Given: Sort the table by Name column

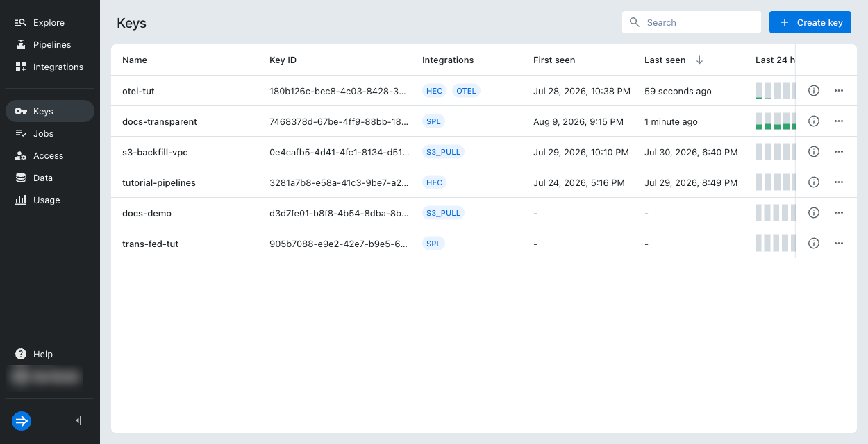Looking at the screenshot, I should pos(135,60).
